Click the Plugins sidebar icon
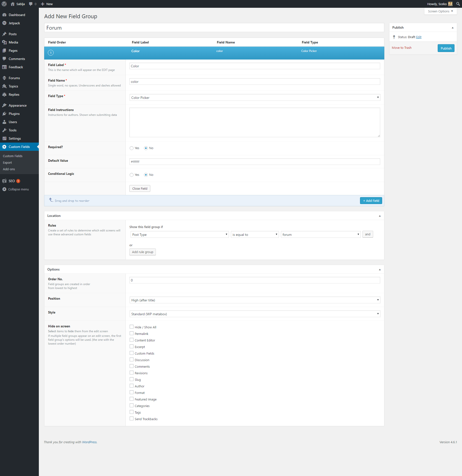 [4, 114]
